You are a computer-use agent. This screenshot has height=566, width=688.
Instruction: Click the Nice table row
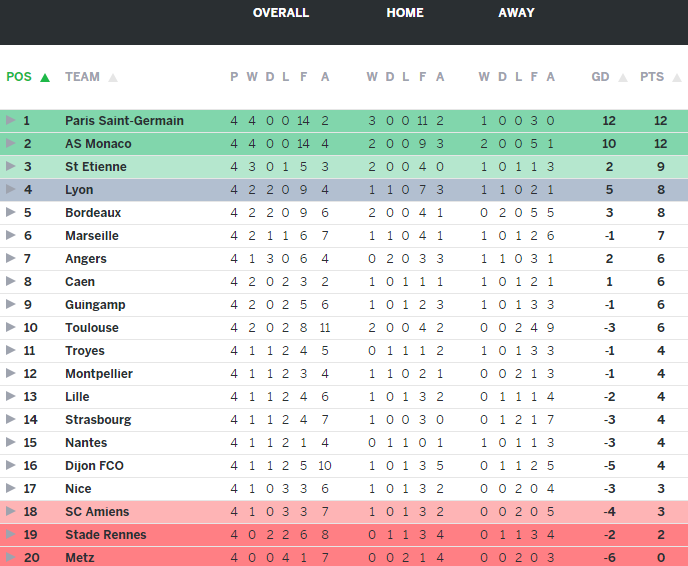coord(344,489)
